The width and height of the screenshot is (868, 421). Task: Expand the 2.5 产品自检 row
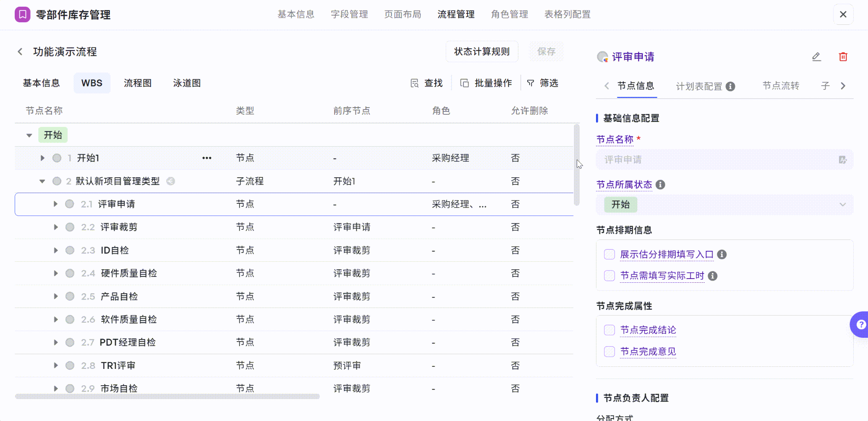(x=55, y=297)
